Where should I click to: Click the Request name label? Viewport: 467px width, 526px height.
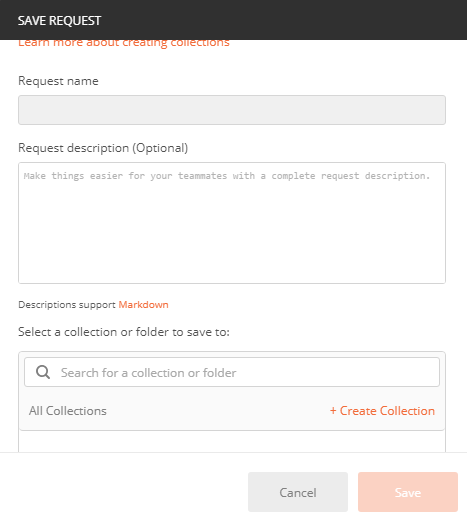[x=58, y=81]
